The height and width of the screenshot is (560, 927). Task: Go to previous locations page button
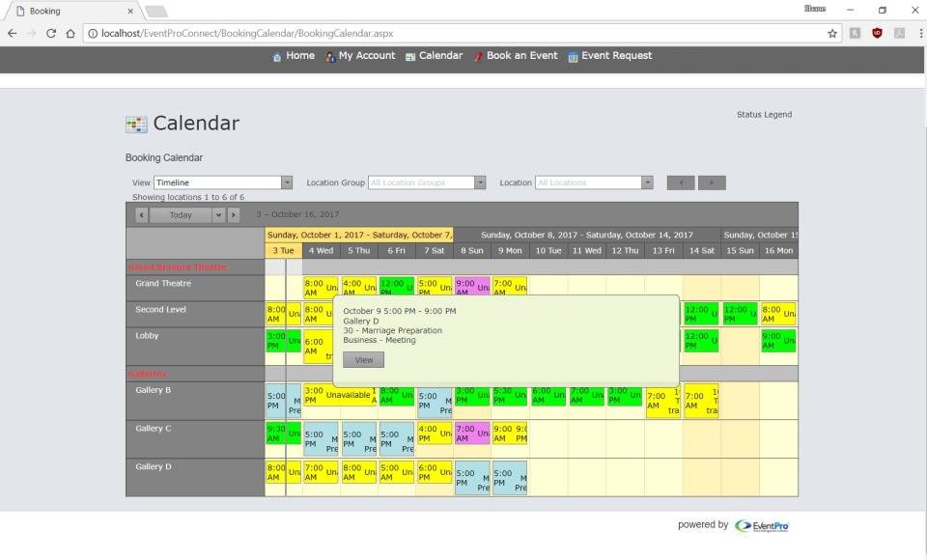click(x=681, y=182)
